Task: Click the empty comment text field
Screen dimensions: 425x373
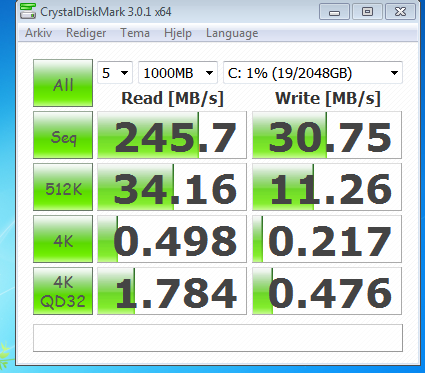Action: pos(218,338)
